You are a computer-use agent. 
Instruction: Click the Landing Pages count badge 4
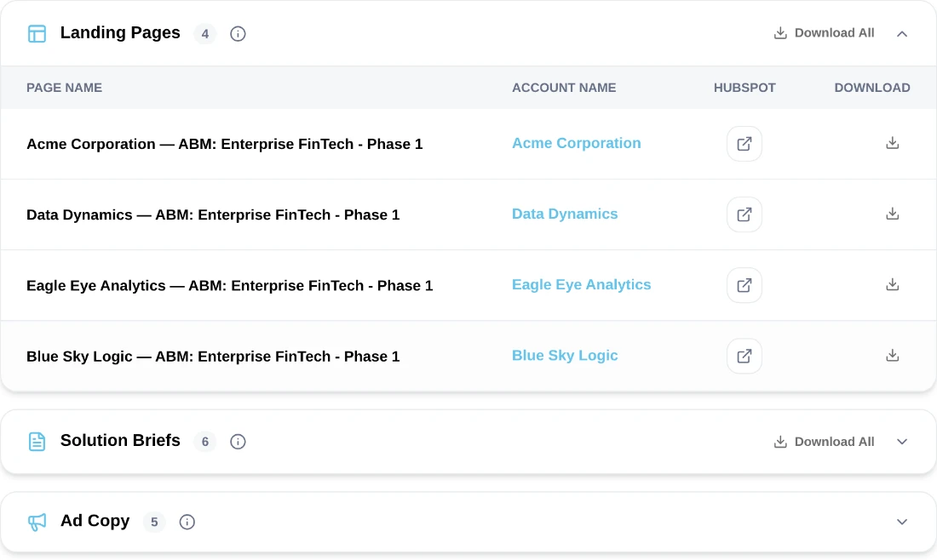point(205,34)
